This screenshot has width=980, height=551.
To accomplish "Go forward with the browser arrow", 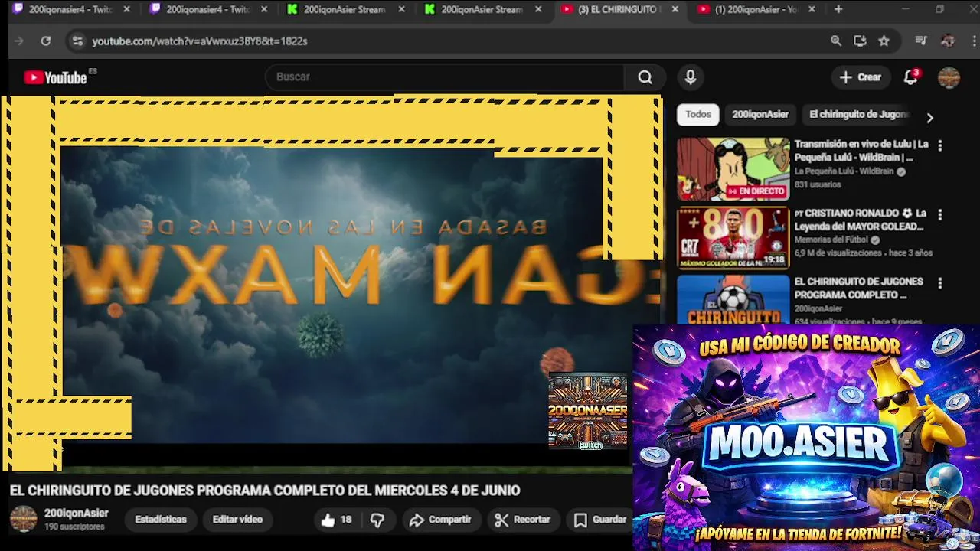I will tap(19, 41).
